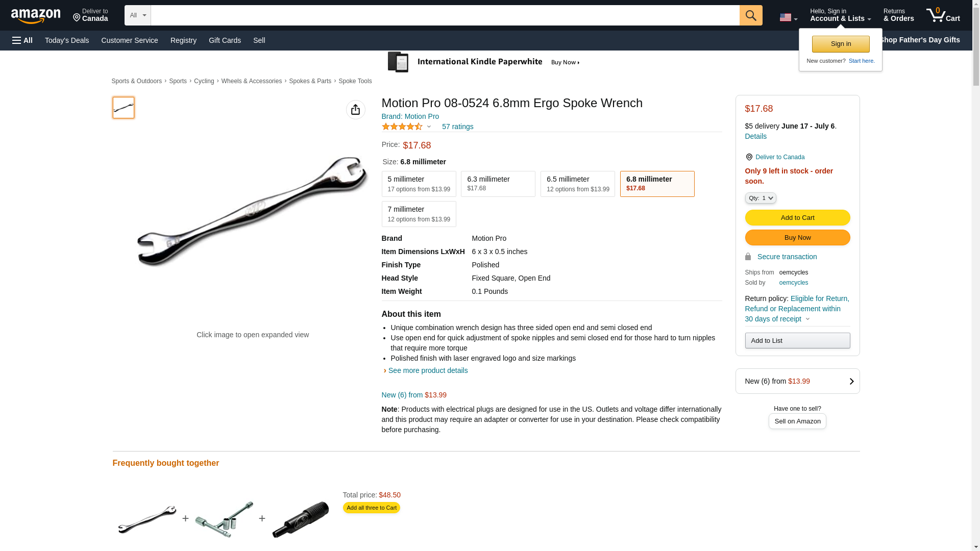The height and width of the screenshot is (551, 980).
Task: Select the 5 millimeter size option
Action: [x=419, y=184]
